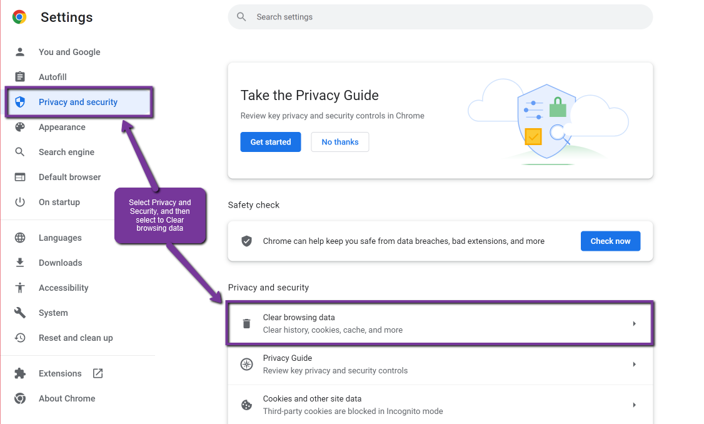Click the Reset and clean up history icon
The height and width of the screenshot is (424, 704).
20,338
